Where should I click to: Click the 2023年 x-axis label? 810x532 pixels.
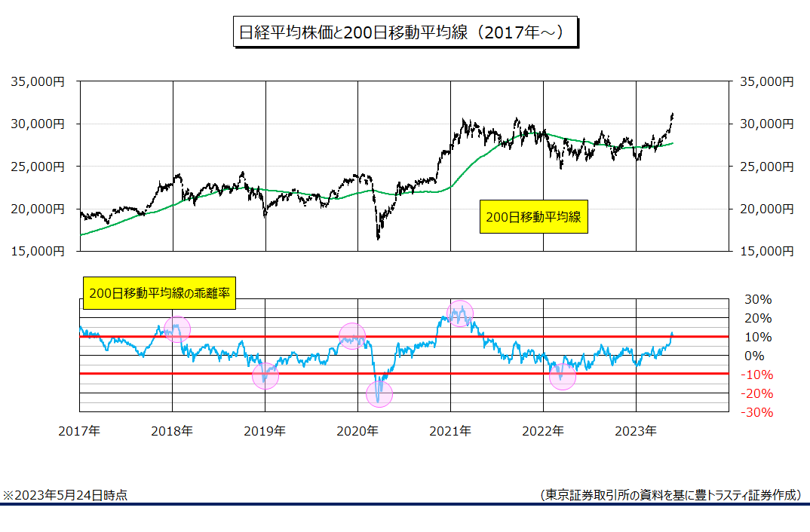click(635, 431)
